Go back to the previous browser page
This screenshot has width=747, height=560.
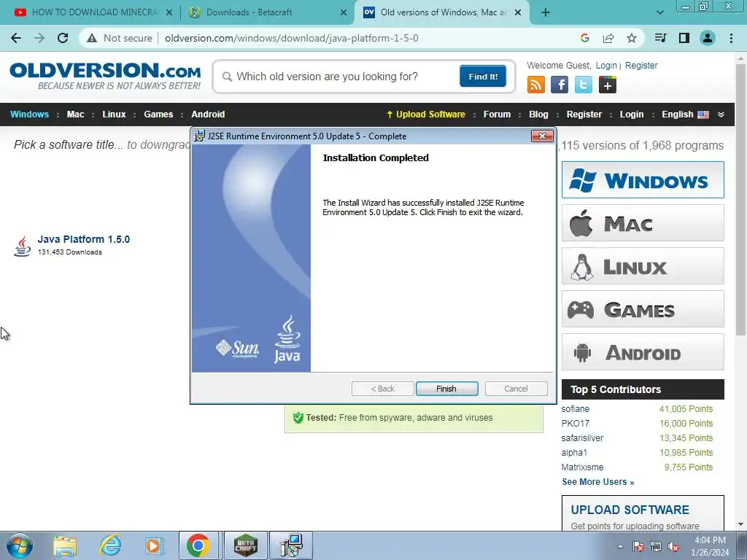click(x=16, y=38)
